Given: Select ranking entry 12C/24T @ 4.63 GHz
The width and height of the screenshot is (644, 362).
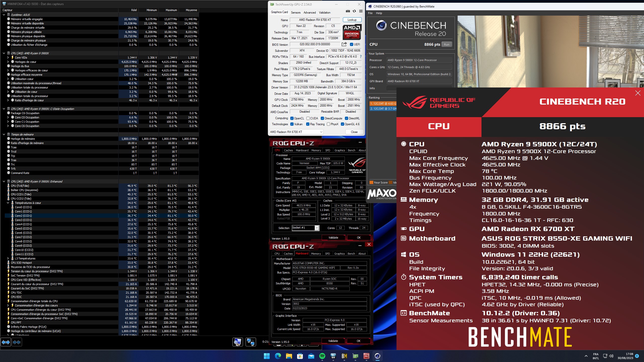Looking at the screenshot, I should [x=383, y=104].
